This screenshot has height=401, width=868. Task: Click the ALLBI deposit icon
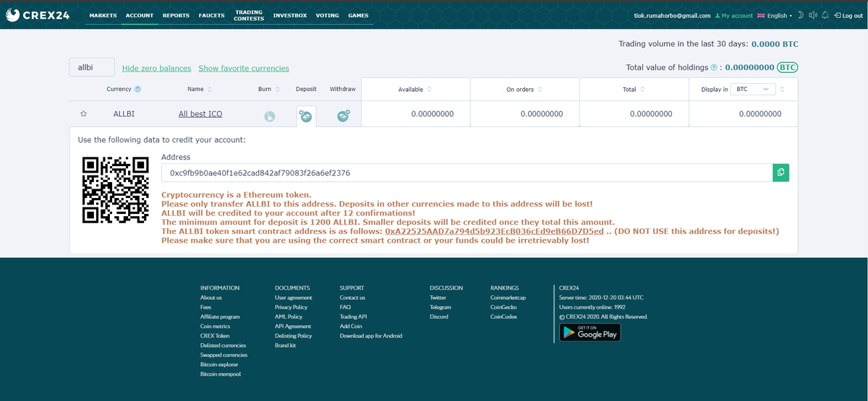(x=306, y=116)
